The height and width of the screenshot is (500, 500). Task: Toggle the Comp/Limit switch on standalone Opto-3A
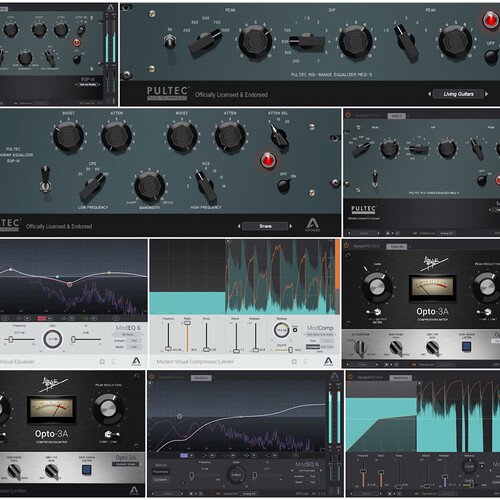112,434
